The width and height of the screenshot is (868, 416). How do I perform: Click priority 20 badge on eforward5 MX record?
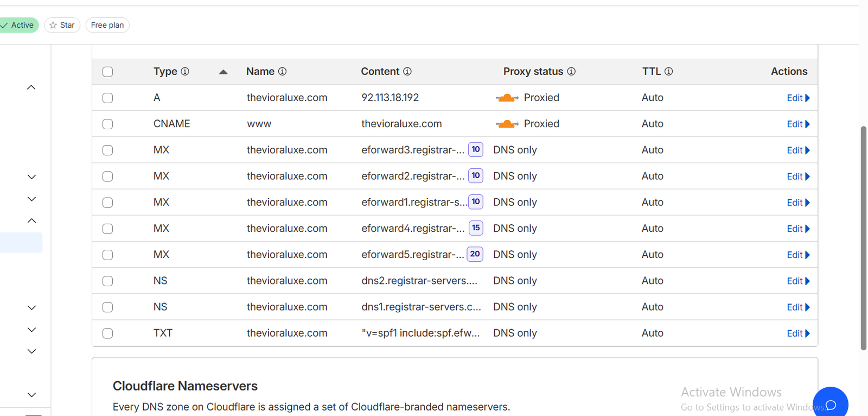tap(475, 254)
